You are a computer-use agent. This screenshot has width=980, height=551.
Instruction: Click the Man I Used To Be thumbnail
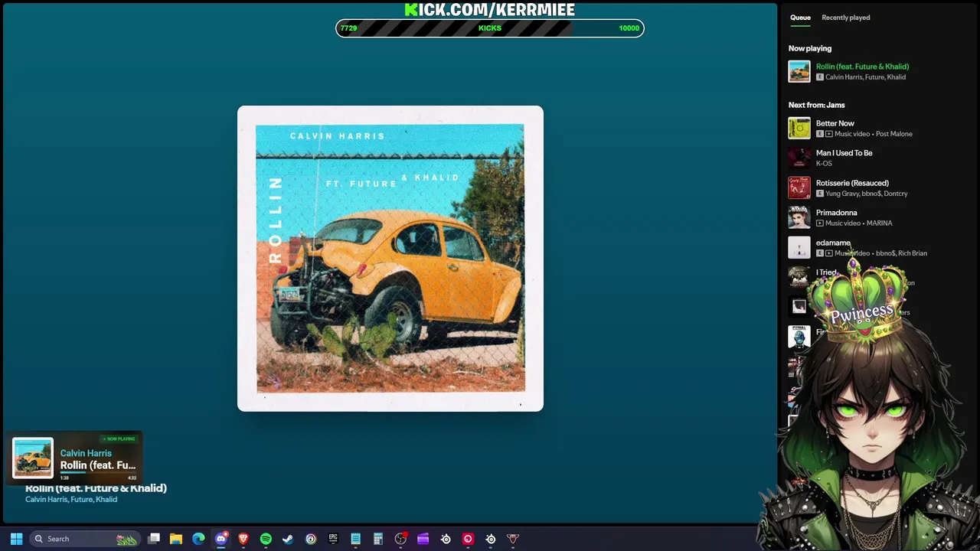point(799,158)
